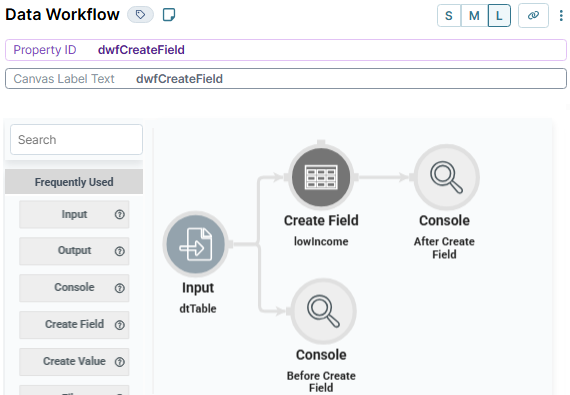Select the Before Create Field Console node

pyautogui.click(x=323, y=311)
